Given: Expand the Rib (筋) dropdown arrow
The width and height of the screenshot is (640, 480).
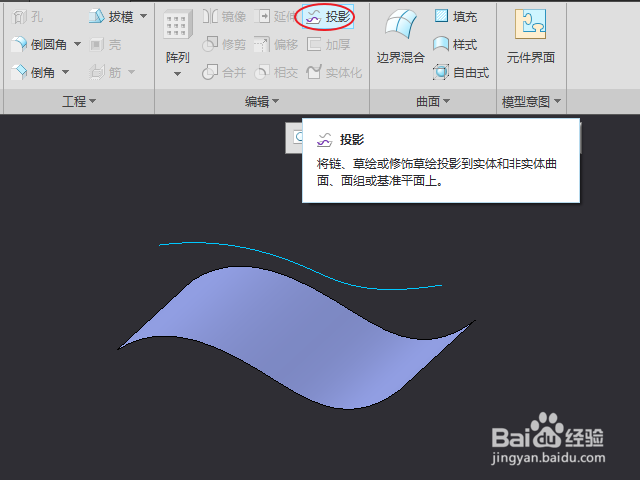Looking at the screenshot, I should [131, 72].
